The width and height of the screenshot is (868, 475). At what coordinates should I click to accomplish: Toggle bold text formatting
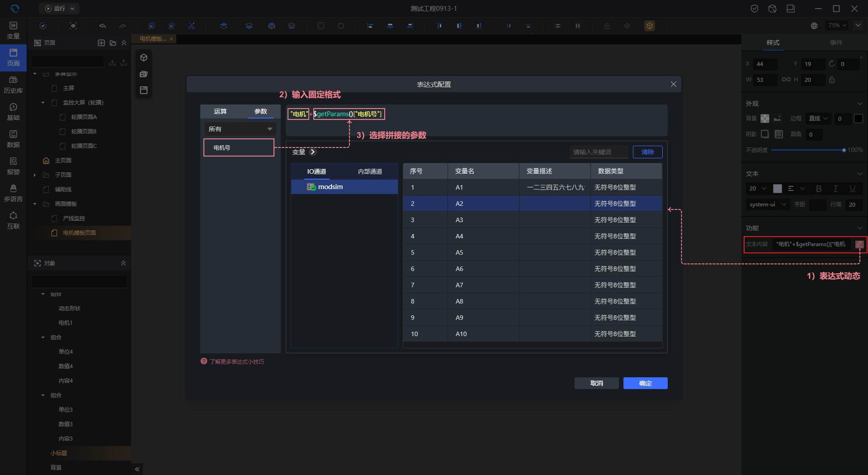point(819,189)
